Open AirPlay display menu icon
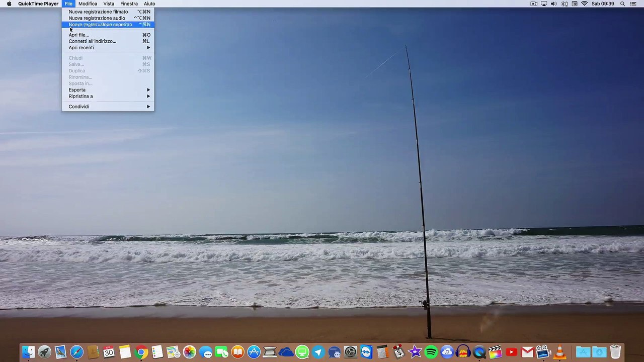The image size is (644, 362). [544, 4]
